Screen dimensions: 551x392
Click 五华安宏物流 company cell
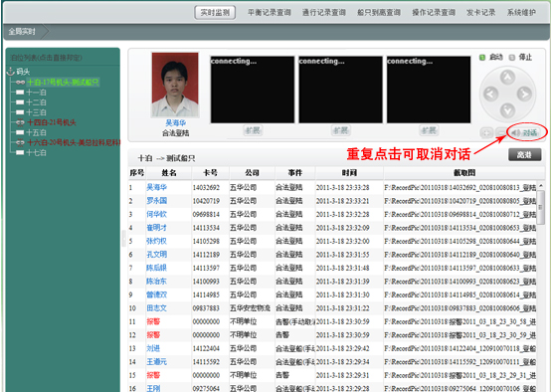coord(250,308)
